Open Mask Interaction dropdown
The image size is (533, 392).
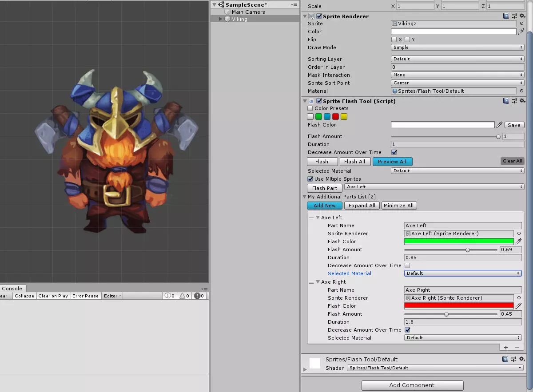457,75
